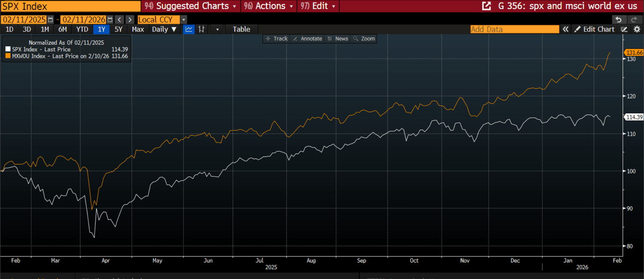Click the undo arrow icon
The width and height of the screenshot is (644, 279).
click(x=618, y=20)
